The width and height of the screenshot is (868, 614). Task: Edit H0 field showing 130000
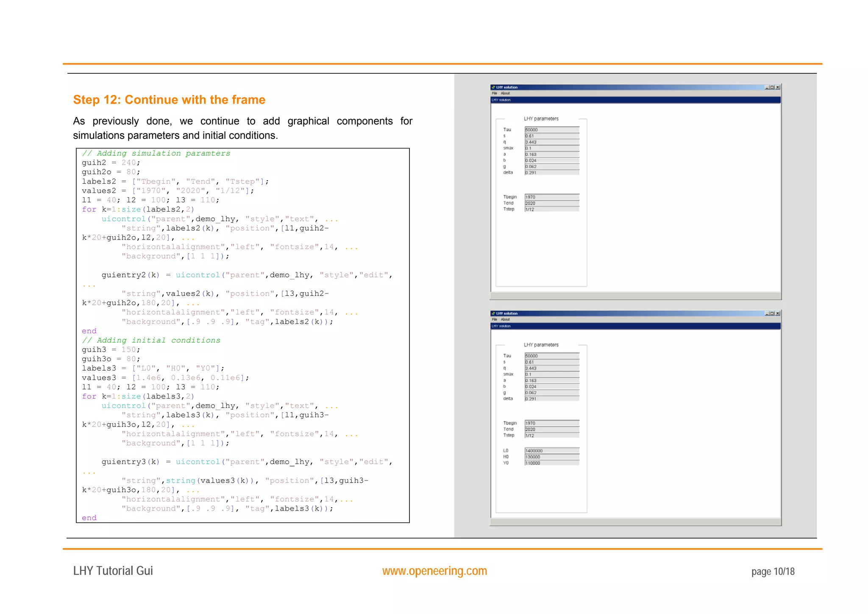point(552,457)
